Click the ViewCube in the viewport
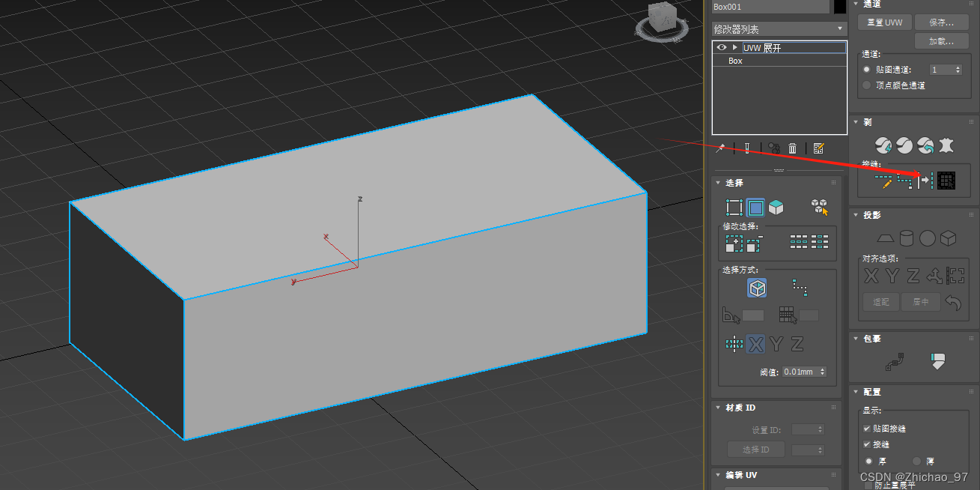980x490 pixels. pyautogui.click(x=661, y=21)
